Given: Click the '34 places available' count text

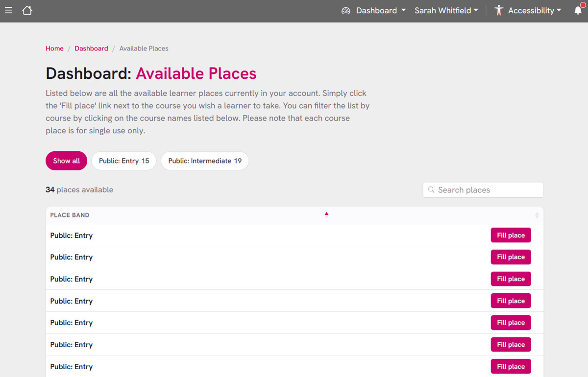Looking at the screenshot, I should (79, 189).
